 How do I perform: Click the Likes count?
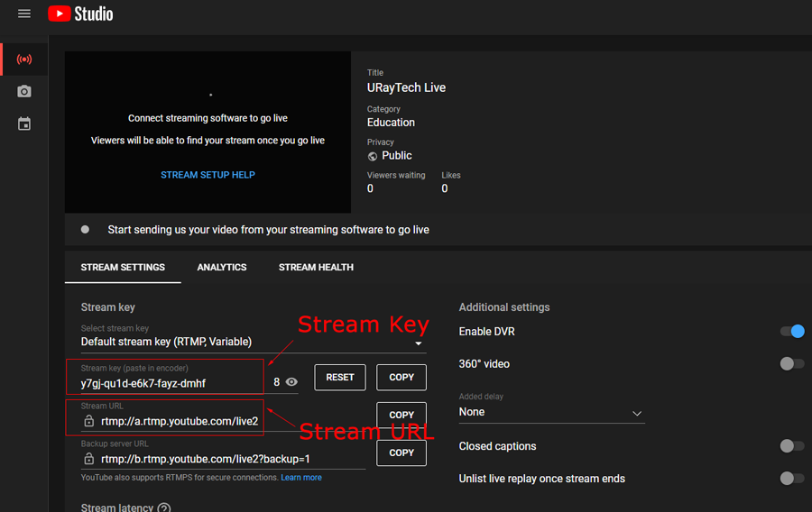[445, 188]
